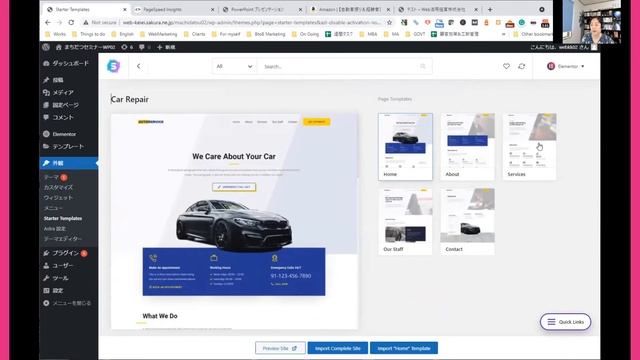
Task: Open the Tools (ツール) menu
Action: (x=56, y=278)
